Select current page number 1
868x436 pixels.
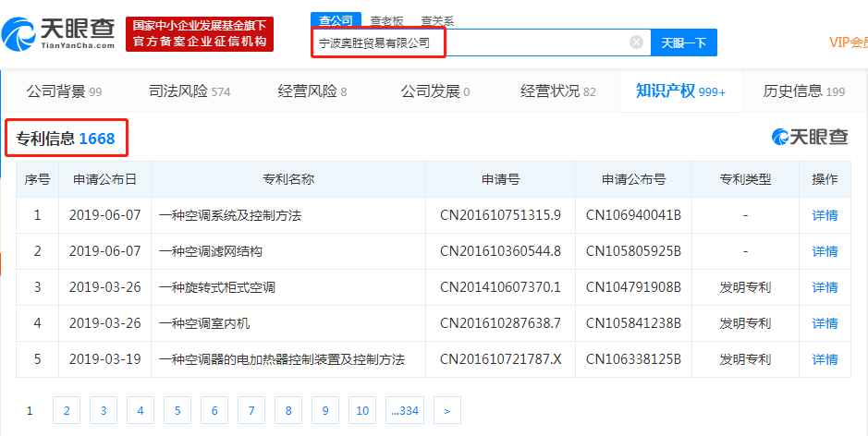(x=30, y=410)
